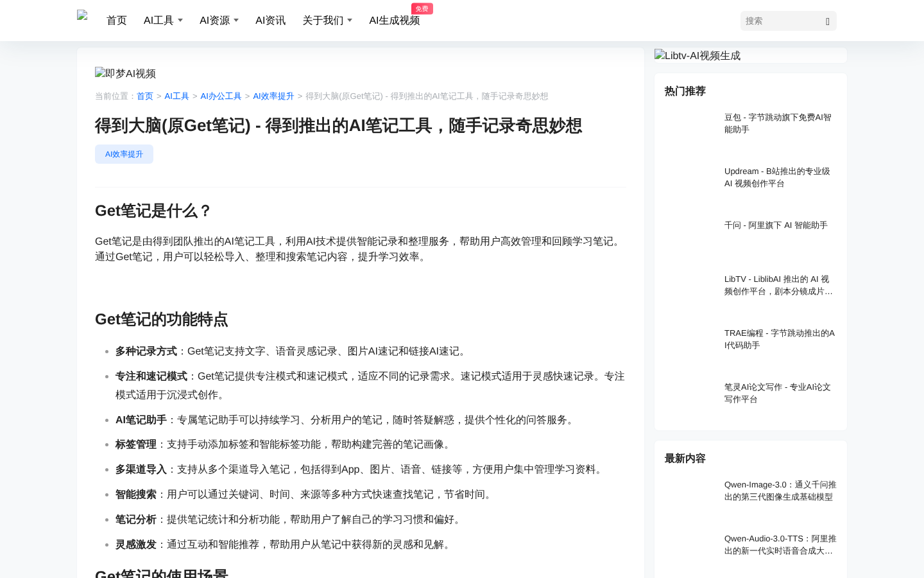This screenshot has height=578, width=924.
Task: Click the TRAE编程 recommendation thumbnail
Action: pos(689,345)
